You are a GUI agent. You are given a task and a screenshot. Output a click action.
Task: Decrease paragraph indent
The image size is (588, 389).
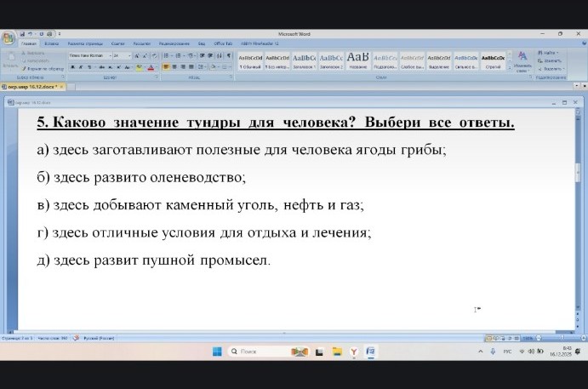203,55
